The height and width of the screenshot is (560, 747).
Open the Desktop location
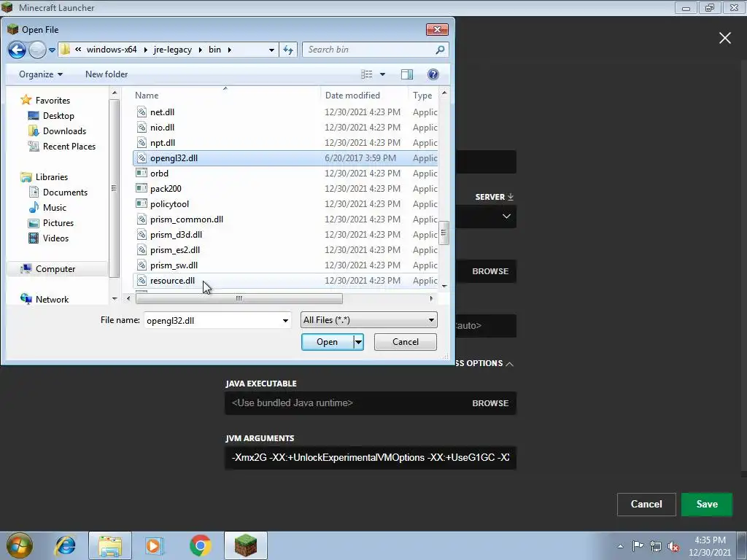tap(58, 116)
